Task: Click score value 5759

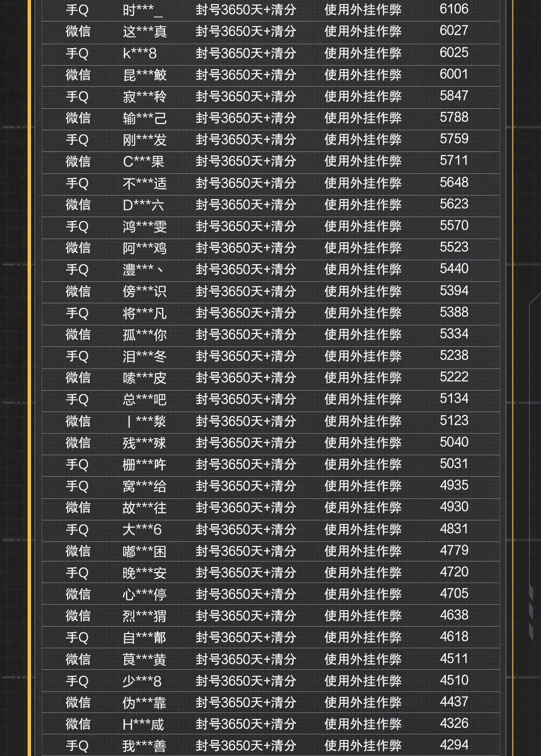Action: [454, 139]
